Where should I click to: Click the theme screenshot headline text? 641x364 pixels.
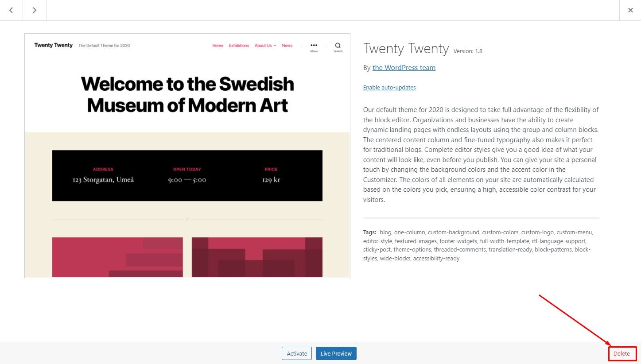tap(187, 95)
